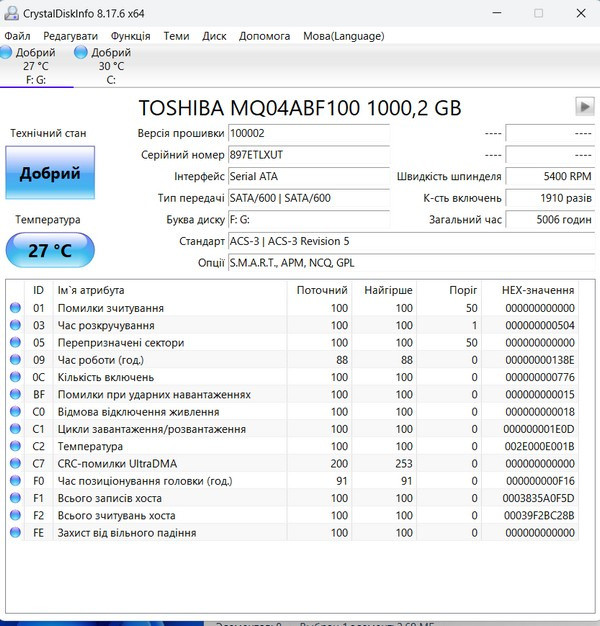This screenshot has width=600, height=626.
Task: Click the blue status orb above C:
Action: point(81,52)
